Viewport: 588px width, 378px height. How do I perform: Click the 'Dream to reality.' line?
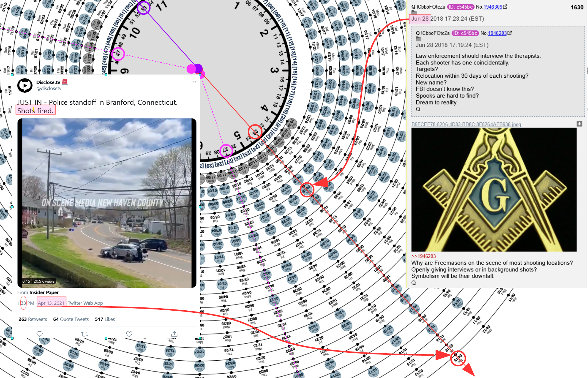point(436,102)
